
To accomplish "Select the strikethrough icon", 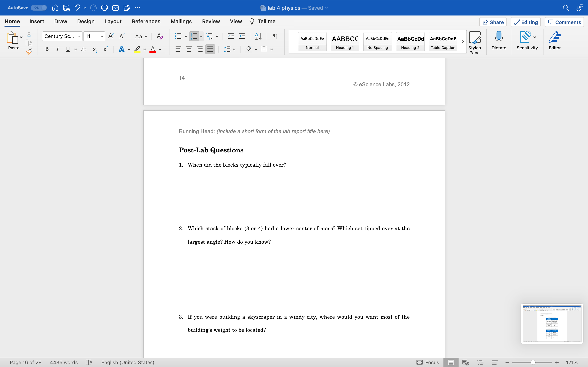I will click(x=84, y=49).
